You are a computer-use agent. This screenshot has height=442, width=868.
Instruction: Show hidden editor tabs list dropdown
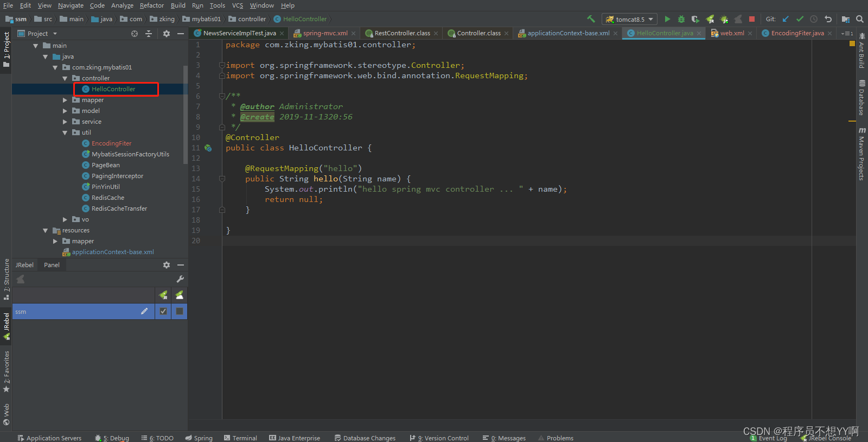[847, 33]
